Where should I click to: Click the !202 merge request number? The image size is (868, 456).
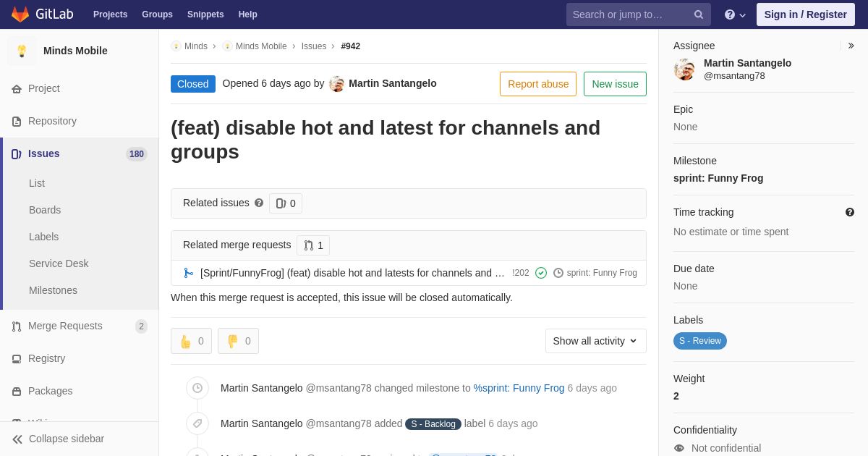coord(521,273)
